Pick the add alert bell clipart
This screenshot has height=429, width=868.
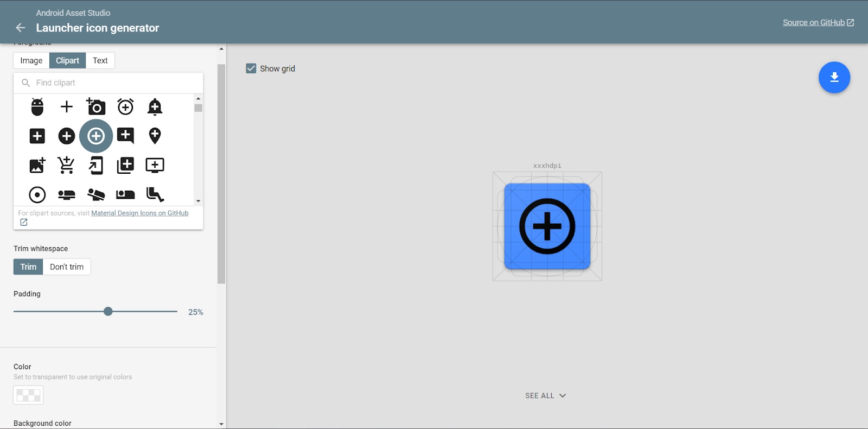[x=155, y=107]
